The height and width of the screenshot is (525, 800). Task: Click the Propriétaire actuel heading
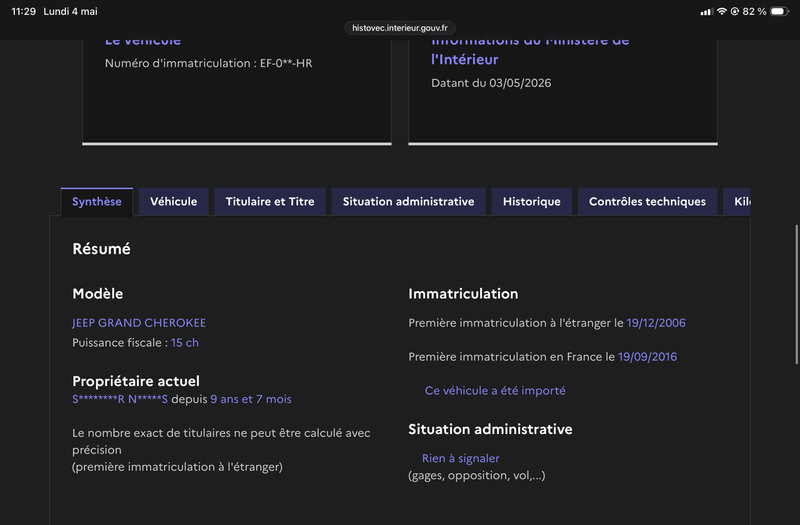[x=136, y=382]
